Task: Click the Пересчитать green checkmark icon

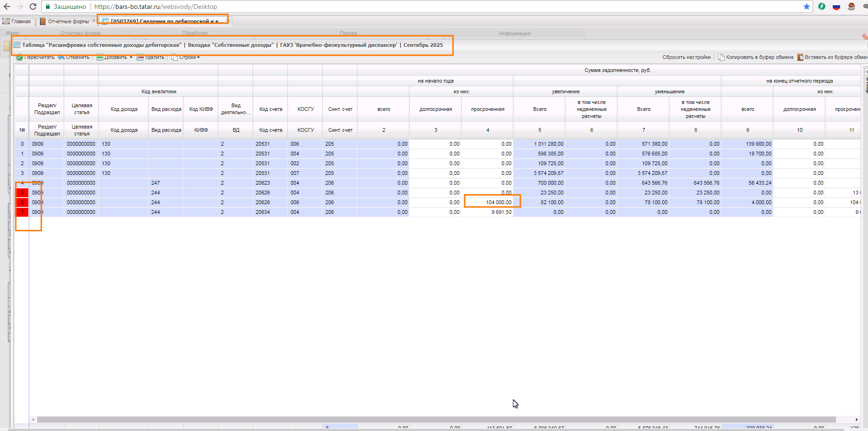Action: 19,58
